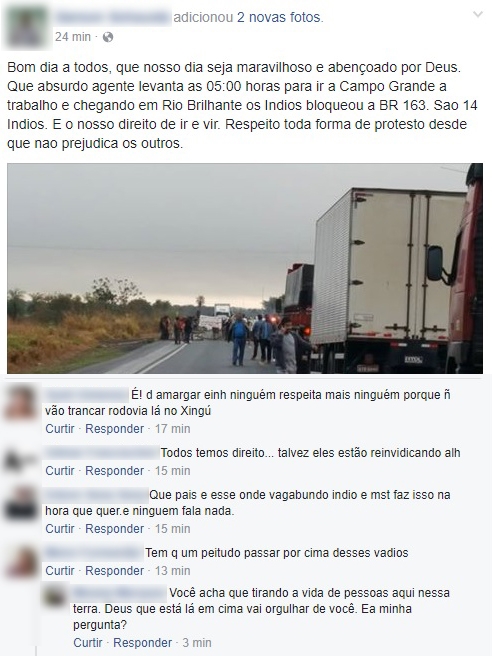Reply to the 'Tem q um peitudo' comment
Viewport: 492px width, 656px height.
(x=115, y=571)
